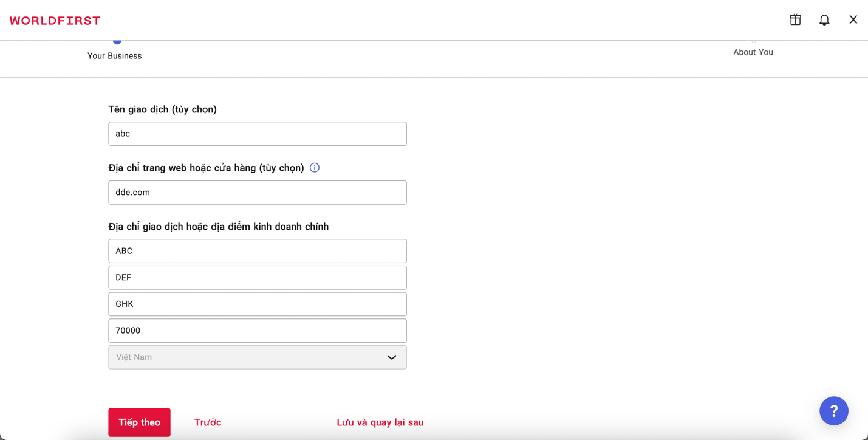868x440 pixels.
Task: Open the blue help question mark button
Action: (833, 411)
